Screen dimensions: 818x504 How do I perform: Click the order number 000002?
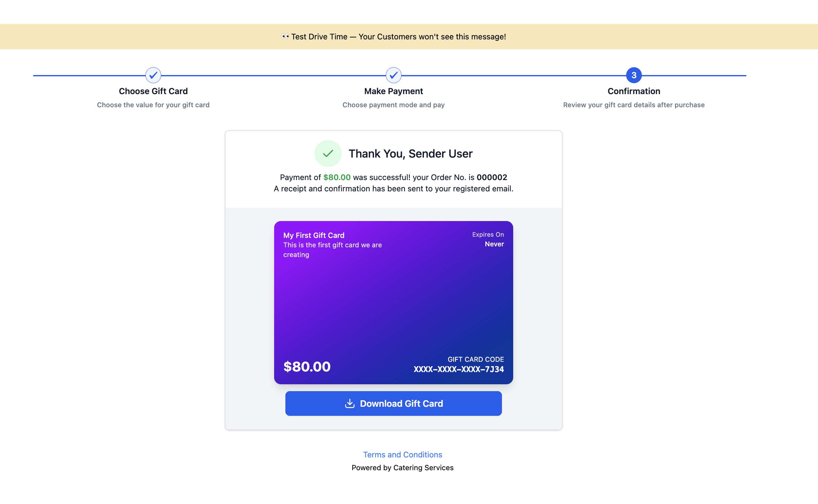[x=492, y=177]
